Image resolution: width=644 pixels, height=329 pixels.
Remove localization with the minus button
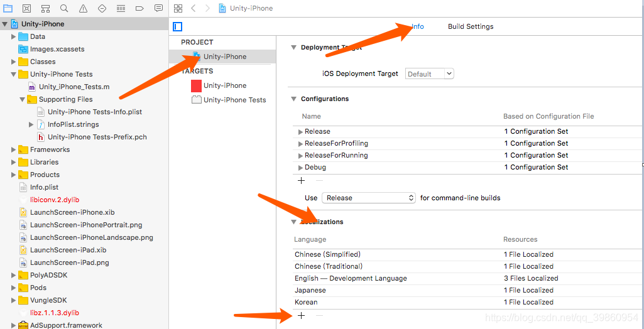click(x=319, y=315)
